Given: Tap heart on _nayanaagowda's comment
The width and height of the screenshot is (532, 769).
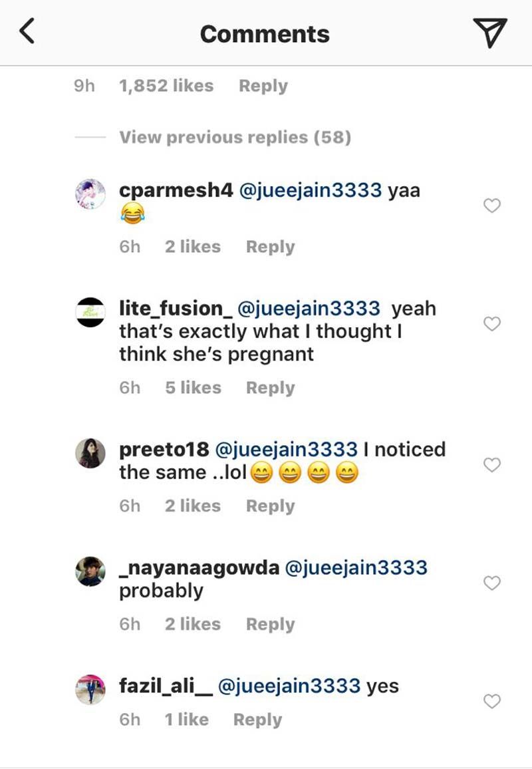Looking at the screenshot, I should pos(491,583).
